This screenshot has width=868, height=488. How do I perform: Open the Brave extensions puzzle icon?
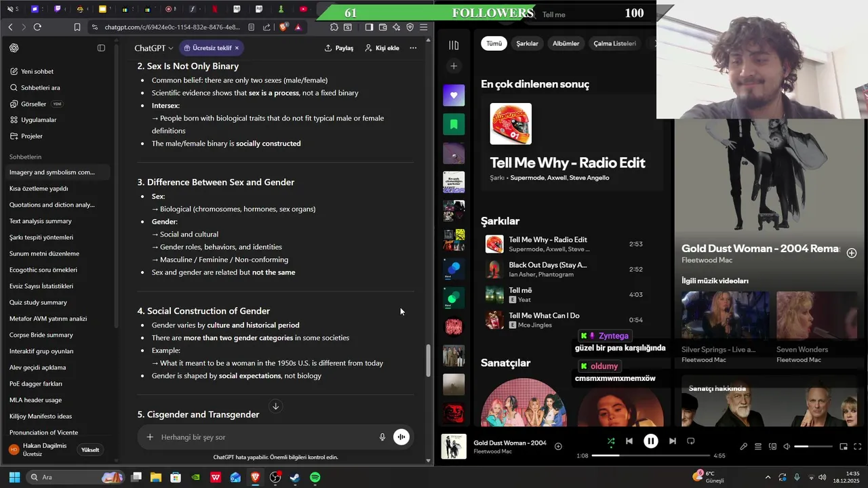click(x=334, y=27)
